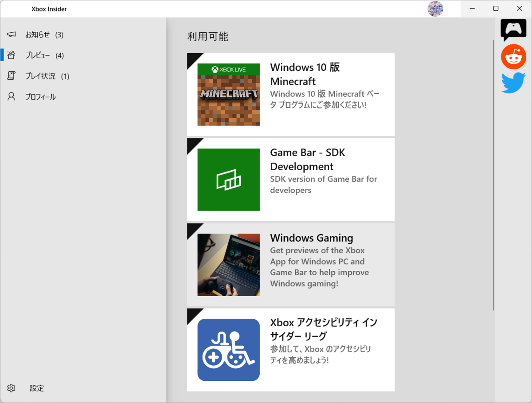
Task: Open the Twitter bird icon link
Action: (x=513, y=83)
